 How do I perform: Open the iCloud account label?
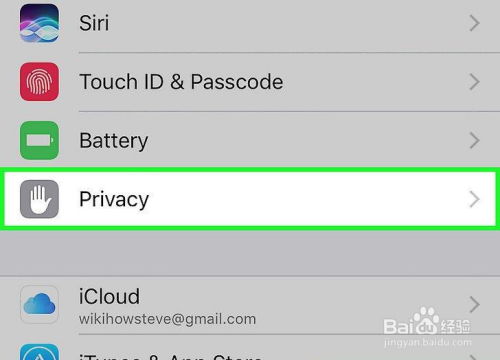[109, 296]
